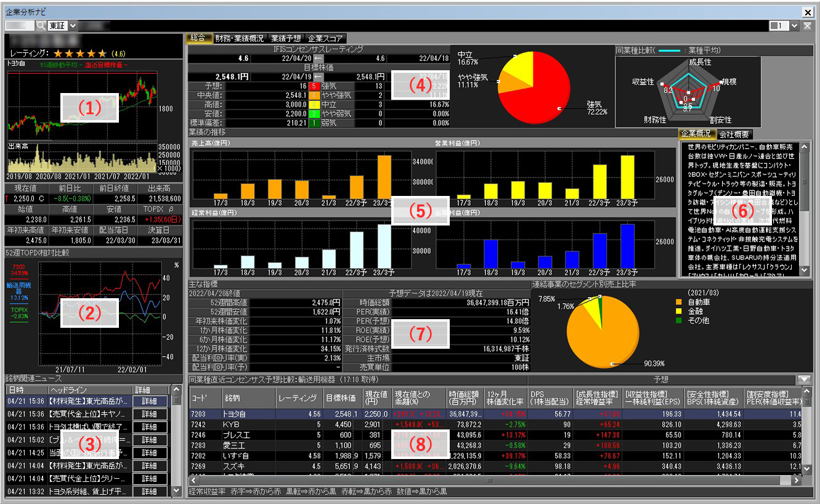
Task: Click the 12ヶ月株価変化率 column header
Action: pos(505,397)
